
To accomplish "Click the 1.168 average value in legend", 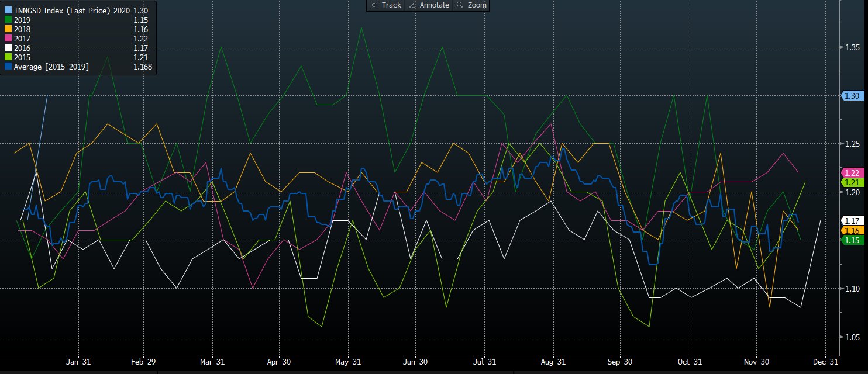I will point(142,67).
